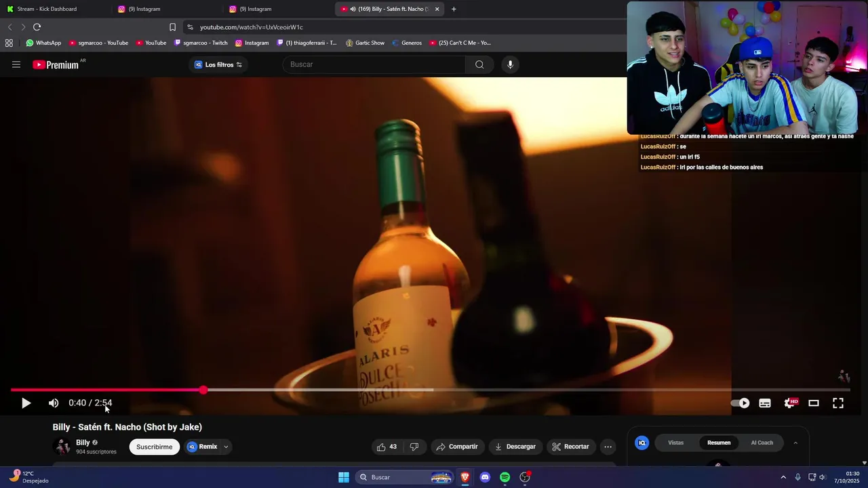This screenshot has height=488, width=868.
Task: Bookmark this page icon
Action: [x=172, y=27]
